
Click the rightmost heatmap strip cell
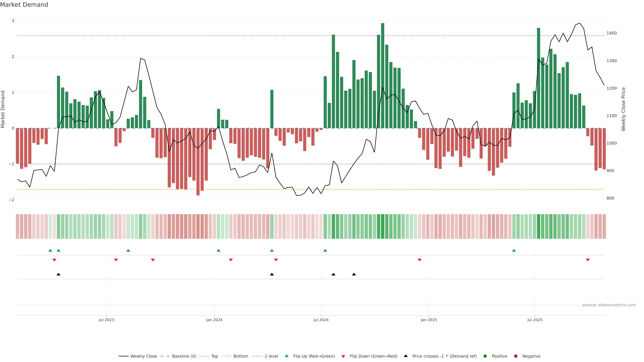tap(604, 226)
